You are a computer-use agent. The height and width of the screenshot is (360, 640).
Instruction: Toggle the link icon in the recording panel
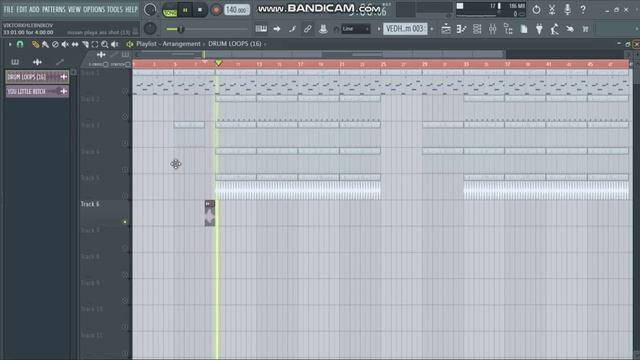(308, 29)
